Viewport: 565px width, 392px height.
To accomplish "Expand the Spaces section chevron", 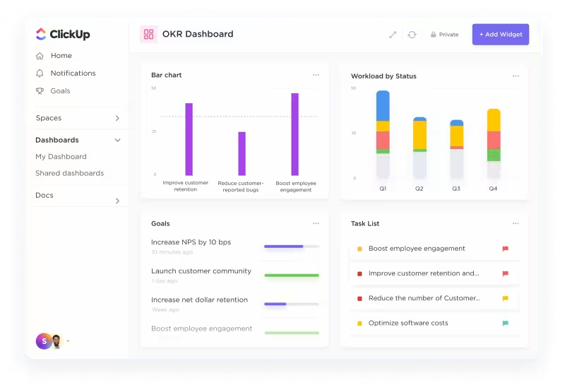I will point(117,118).
